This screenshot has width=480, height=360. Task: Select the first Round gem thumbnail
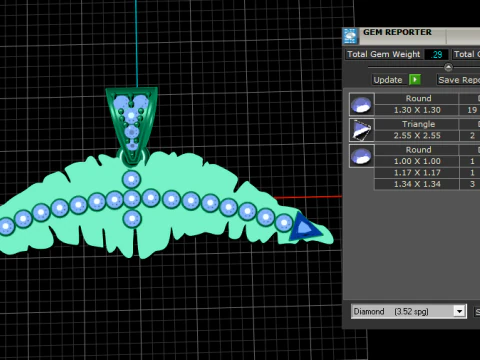click(362, 104)
